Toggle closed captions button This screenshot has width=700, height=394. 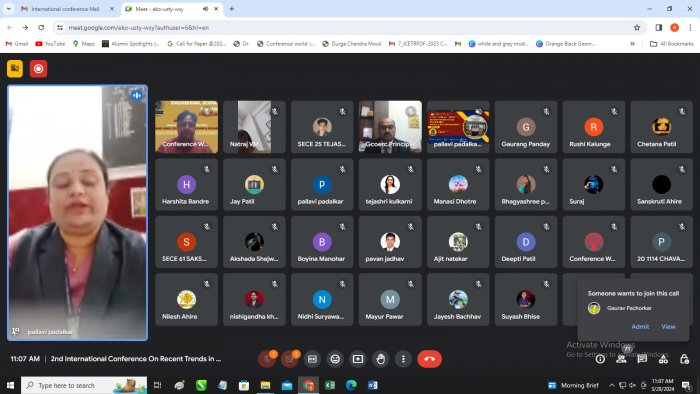point(312,359)
